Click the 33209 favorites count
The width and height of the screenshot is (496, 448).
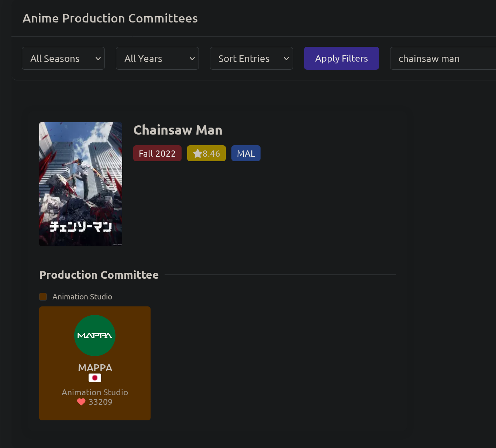[100, 402]
